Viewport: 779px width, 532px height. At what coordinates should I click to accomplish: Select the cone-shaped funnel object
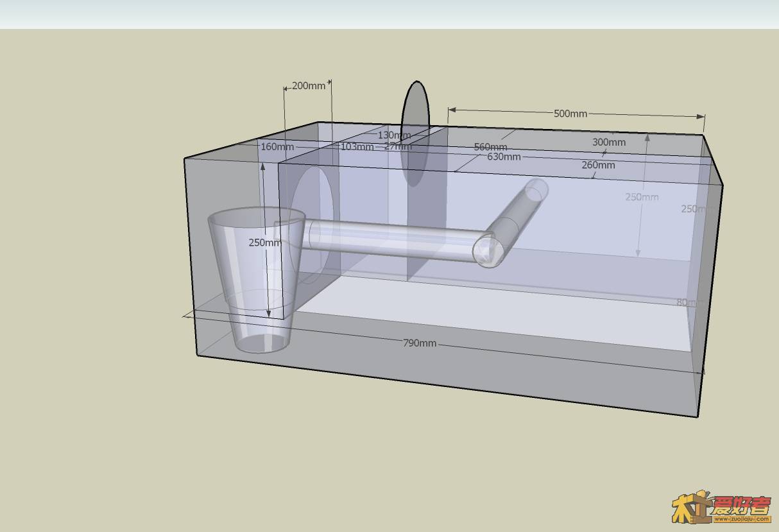[257, 280]
